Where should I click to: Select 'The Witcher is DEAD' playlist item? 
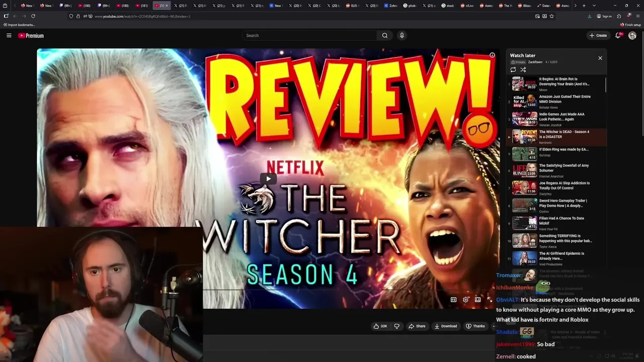pos(556,137)
